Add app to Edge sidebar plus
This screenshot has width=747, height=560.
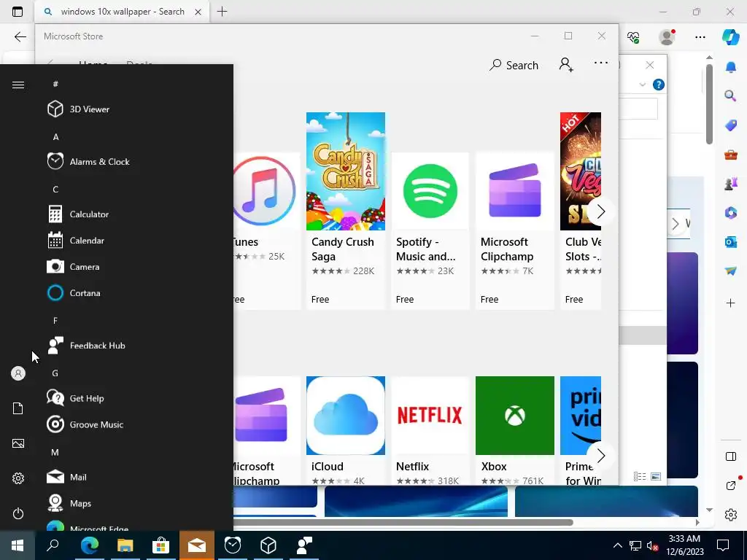coord(731,303)
